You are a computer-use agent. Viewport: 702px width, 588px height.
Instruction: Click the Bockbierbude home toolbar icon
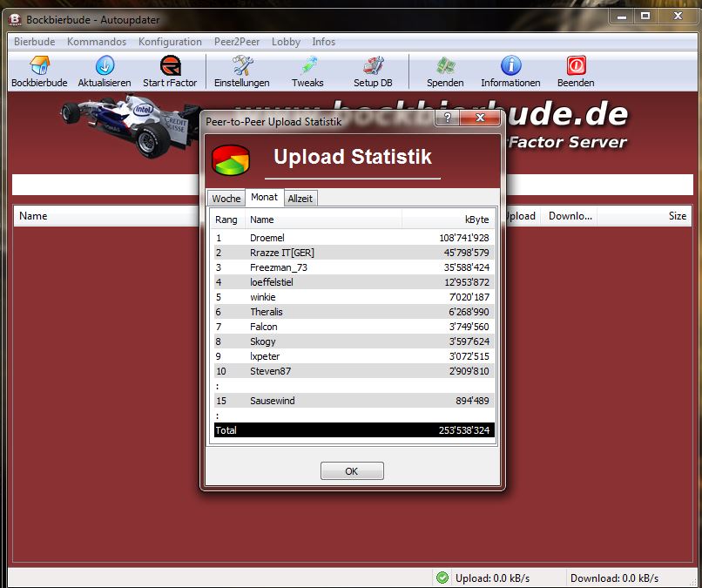click(x=40, y=66)
